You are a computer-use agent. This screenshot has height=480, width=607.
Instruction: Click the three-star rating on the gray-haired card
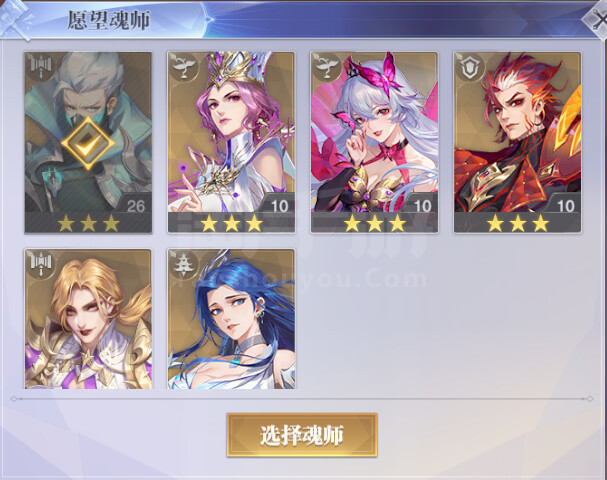[88, 223]
